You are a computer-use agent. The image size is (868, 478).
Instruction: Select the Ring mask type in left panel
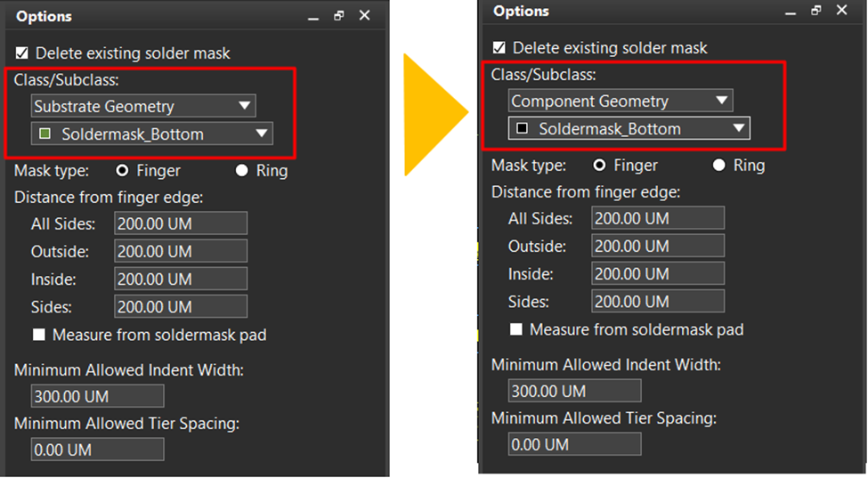[241, 170]
